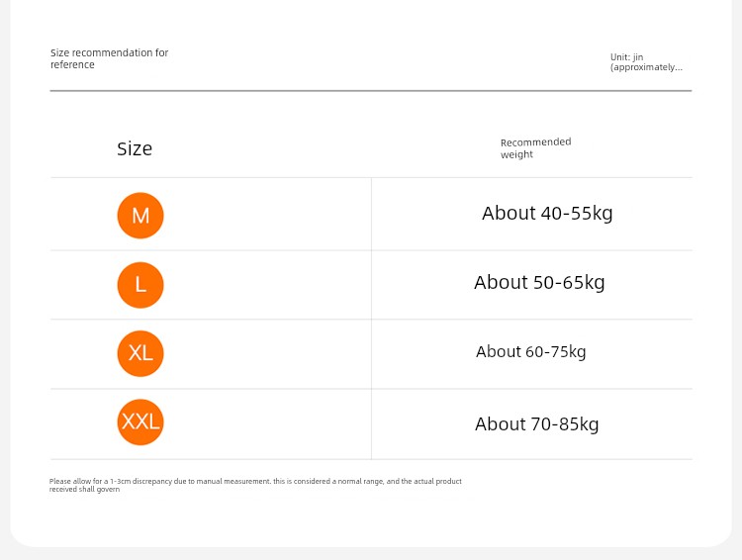Click the empty cell beside M badge

tap(267, 214)
